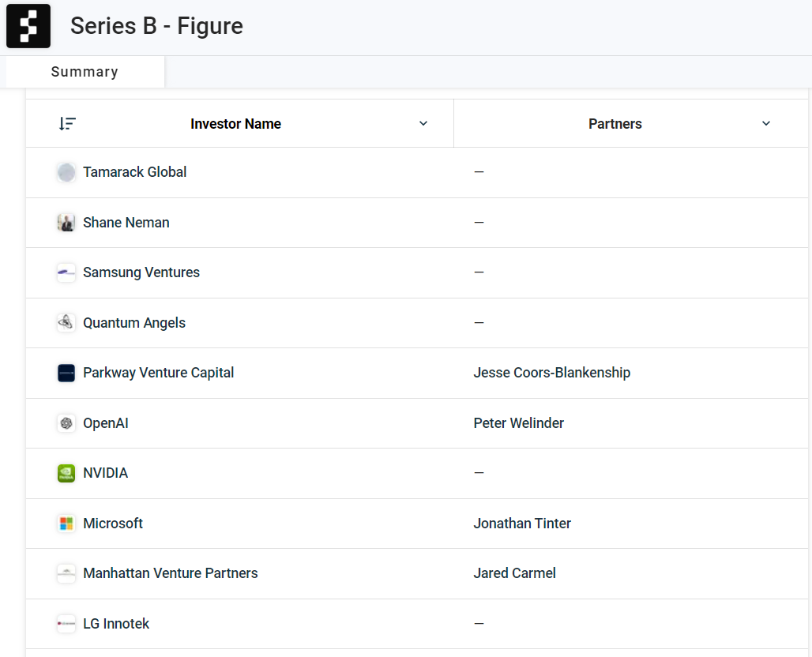Click the Quantum Angels logo icon

66,323
